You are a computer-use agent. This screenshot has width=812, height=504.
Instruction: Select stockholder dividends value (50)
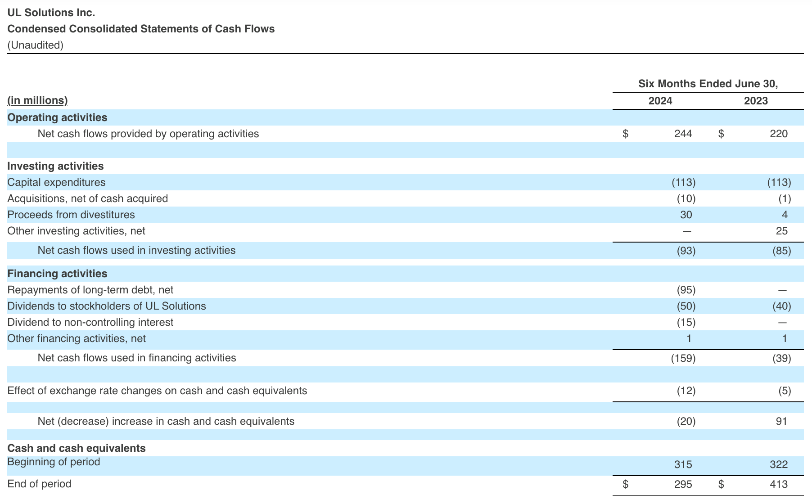686,306
